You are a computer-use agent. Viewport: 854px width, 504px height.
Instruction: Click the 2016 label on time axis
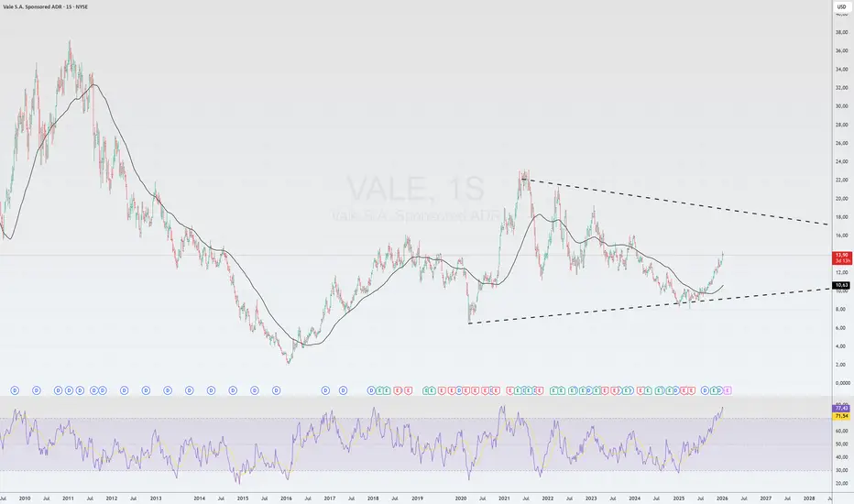(286, 498)
